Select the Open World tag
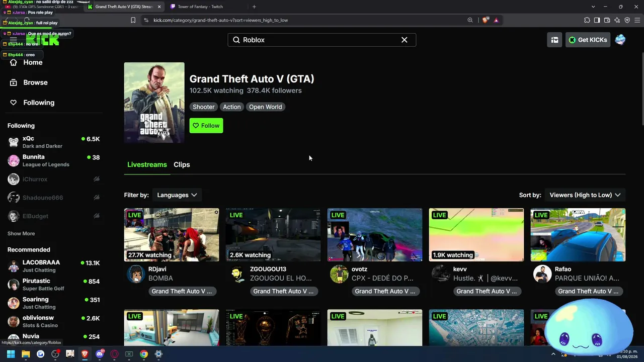 [x=266, y=107]
